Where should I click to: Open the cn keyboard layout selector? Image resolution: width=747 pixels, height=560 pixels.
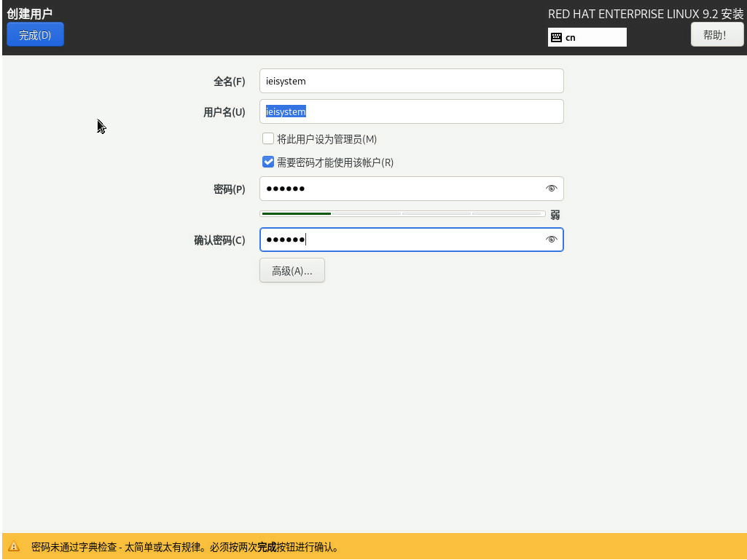(587, 37)
